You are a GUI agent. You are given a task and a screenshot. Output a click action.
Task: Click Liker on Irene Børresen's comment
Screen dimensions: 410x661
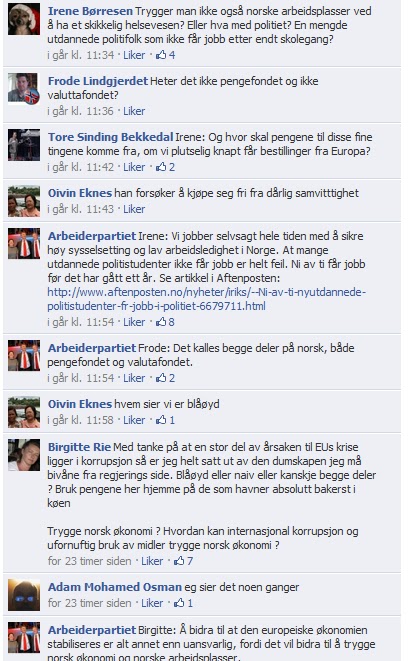tap(134, 55)
